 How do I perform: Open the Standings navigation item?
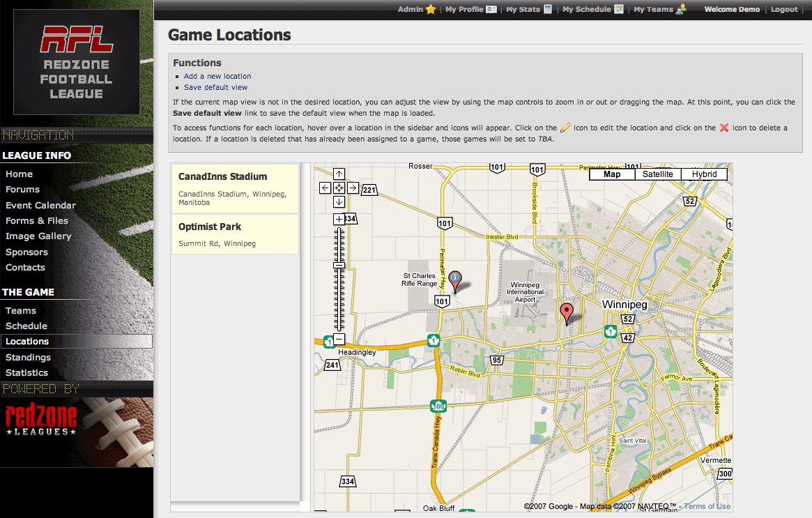click(x=28, y=357)
